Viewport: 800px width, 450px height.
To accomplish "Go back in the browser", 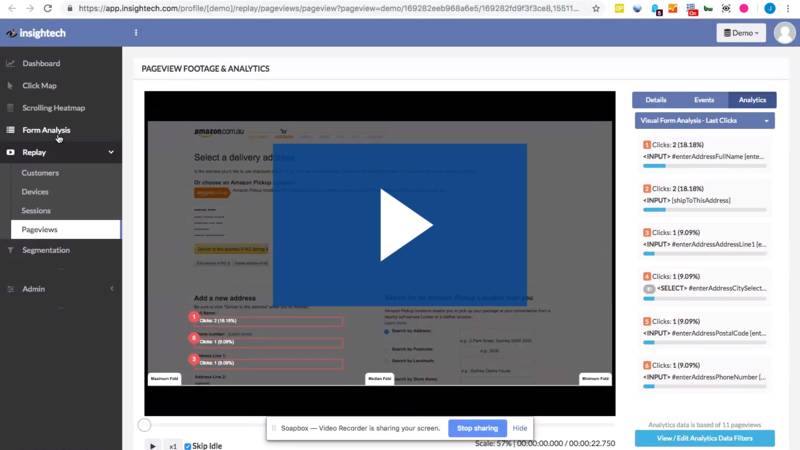I will click(x=12, y=8).
